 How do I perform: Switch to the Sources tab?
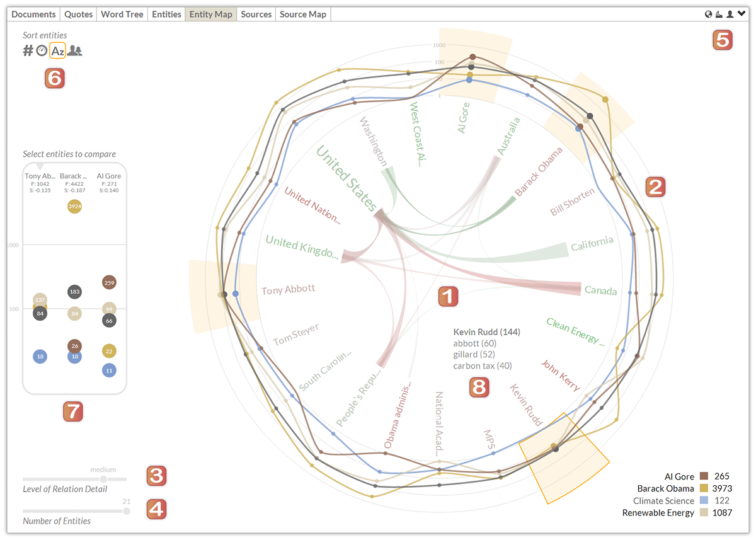(256, 14)
